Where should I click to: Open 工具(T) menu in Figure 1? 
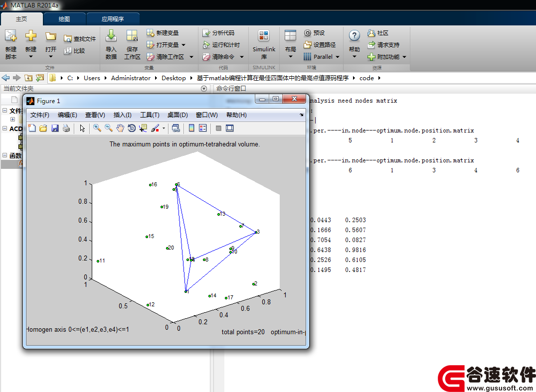[150, 115]
